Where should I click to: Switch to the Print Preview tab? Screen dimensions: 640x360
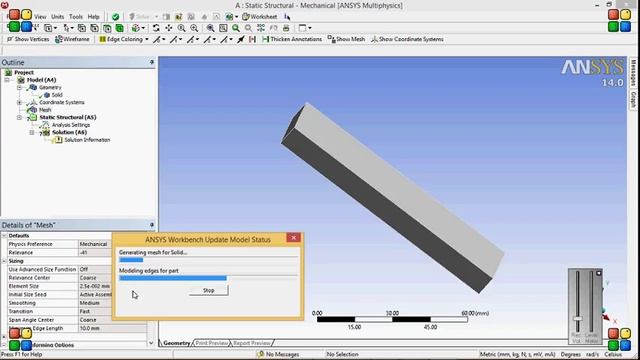[x=211, y=343]
